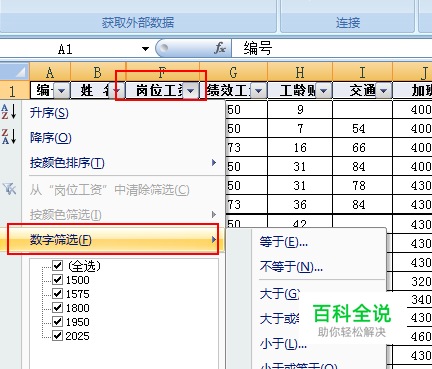Click the 连接 ribbon group label
The height and width of the screenshot is (369, 432).
click(x=348, y=23)
